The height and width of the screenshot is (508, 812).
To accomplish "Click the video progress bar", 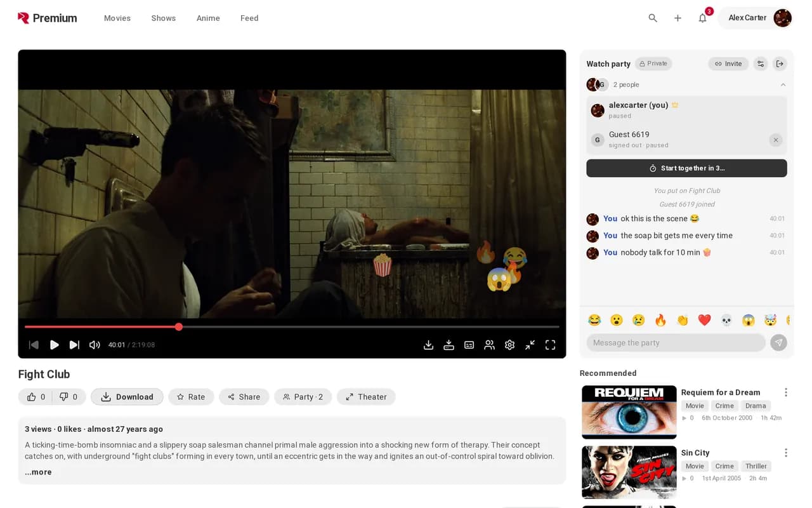I will (x=292, y=327).
